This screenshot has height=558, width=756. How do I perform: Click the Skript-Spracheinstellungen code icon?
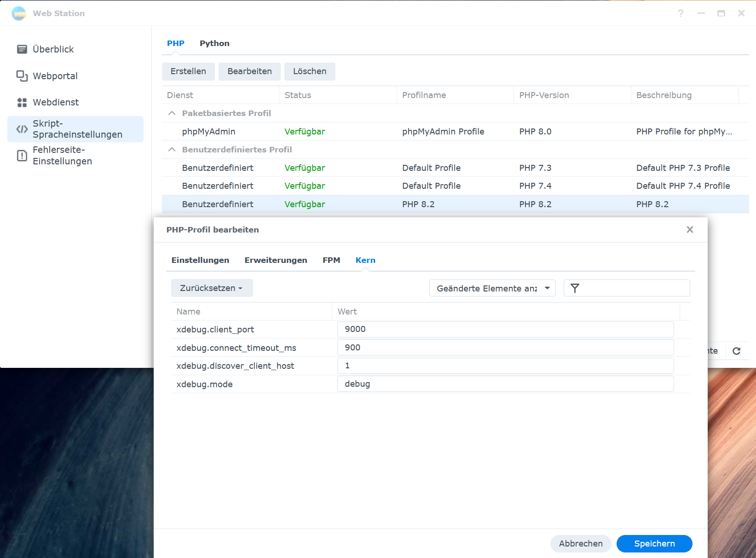(x=22, y=129)
